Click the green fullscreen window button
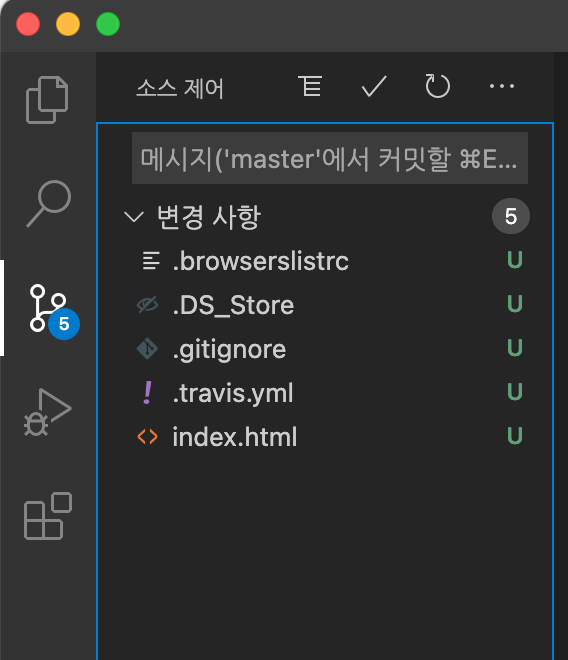Viewport: 568px width, 660px height. 108,24
